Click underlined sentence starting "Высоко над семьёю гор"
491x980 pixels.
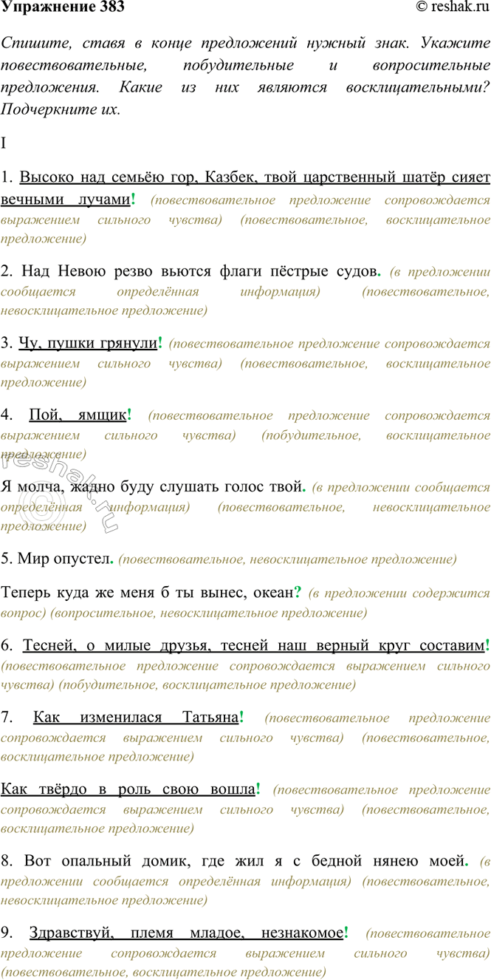244,178
